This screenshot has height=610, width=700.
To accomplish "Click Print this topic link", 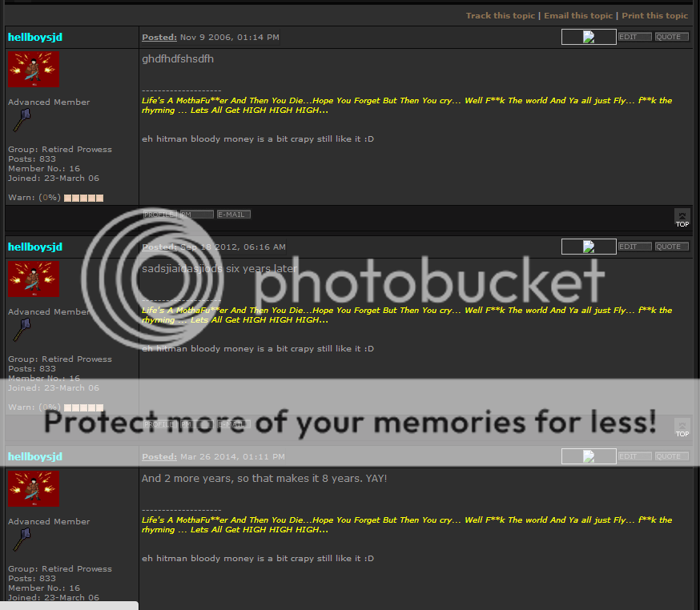I will (x=655, y=16).
